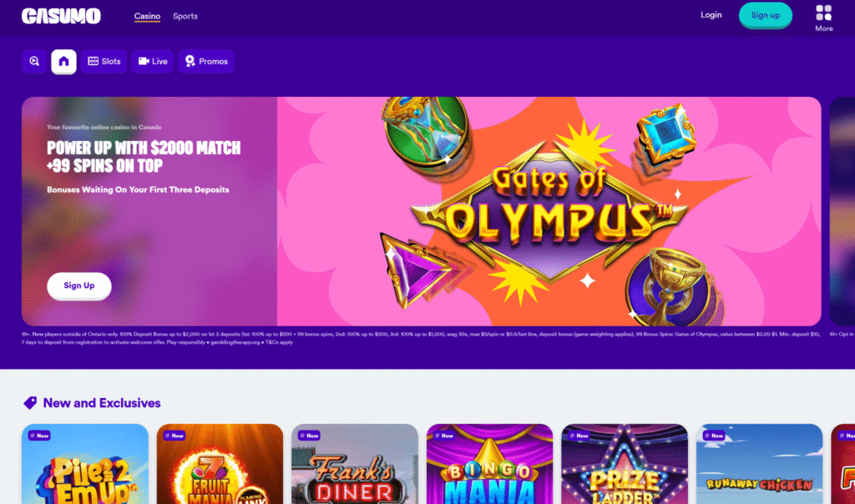Open Promos section

206,62
